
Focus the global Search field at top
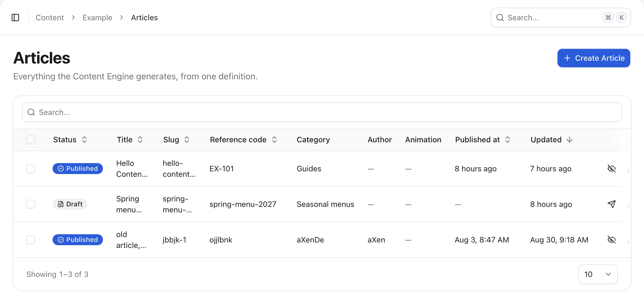tap(560, 18)
